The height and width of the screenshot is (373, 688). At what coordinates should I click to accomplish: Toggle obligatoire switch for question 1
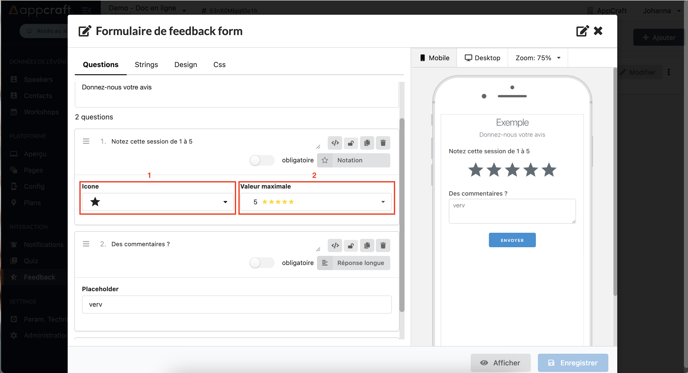click(x=262, y=160)
